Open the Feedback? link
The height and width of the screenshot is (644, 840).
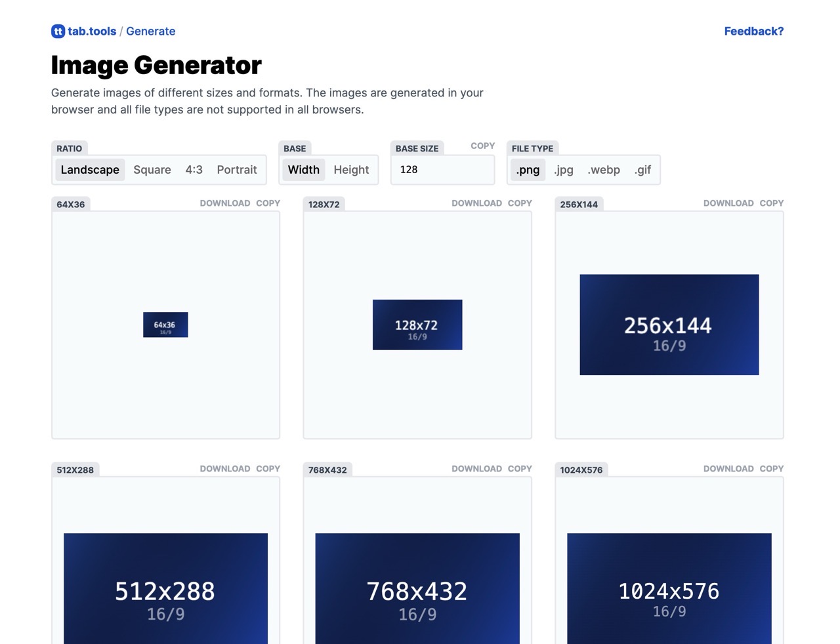pyautogui.click(x=753, y=31)
